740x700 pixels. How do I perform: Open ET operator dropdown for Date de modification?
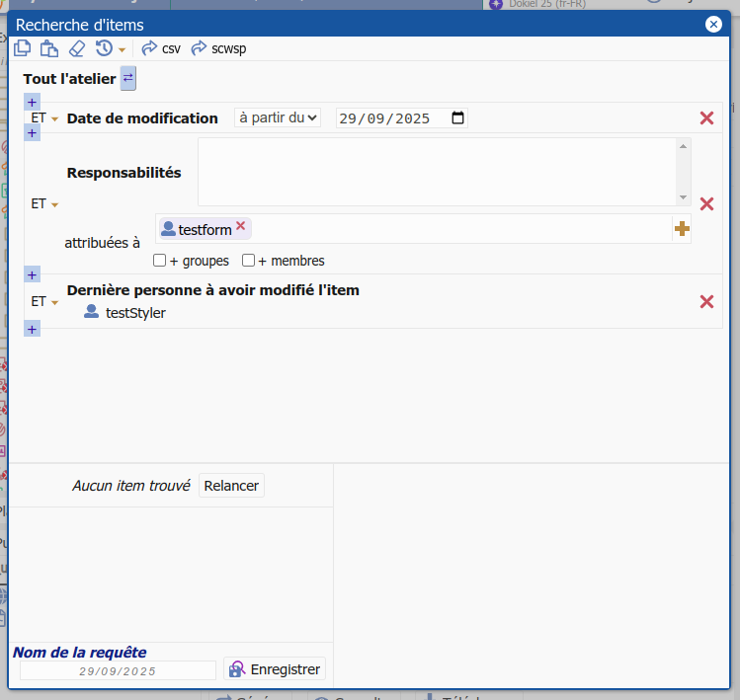pyautogui.click(x=44, y=118)
